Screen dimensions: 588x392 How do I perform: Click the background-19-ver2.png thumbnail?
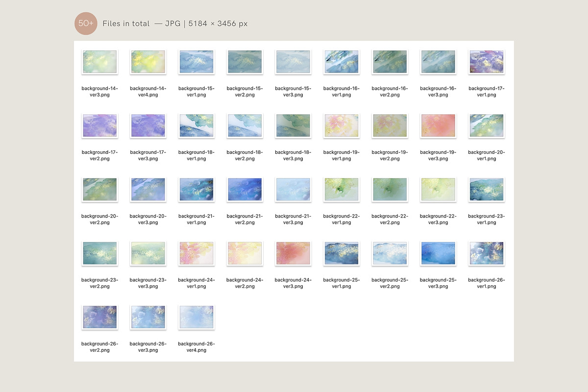tap(390, 125)
